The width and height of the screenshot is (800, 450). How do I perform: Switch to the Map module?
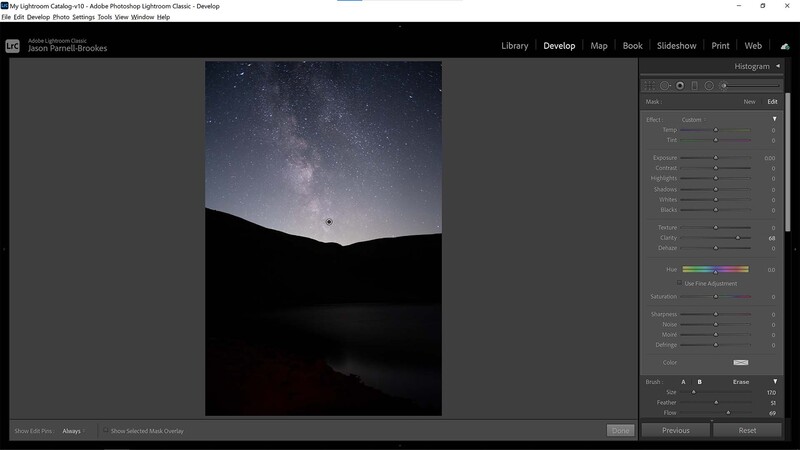[599, 46]
